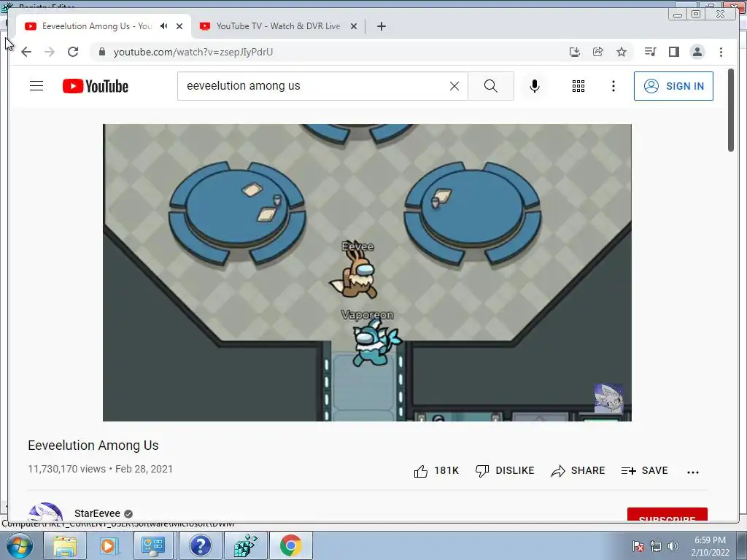
Task: Click the address bar URL
Action: pyautogui.click(x=193, y=52)
